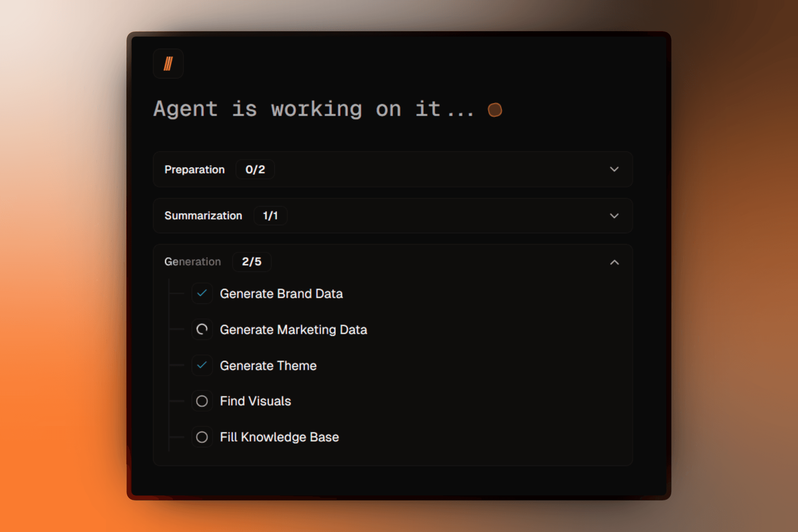The image size is (798, 532).
Task: Click the orange status indicator dot
Action: point(495,110)
